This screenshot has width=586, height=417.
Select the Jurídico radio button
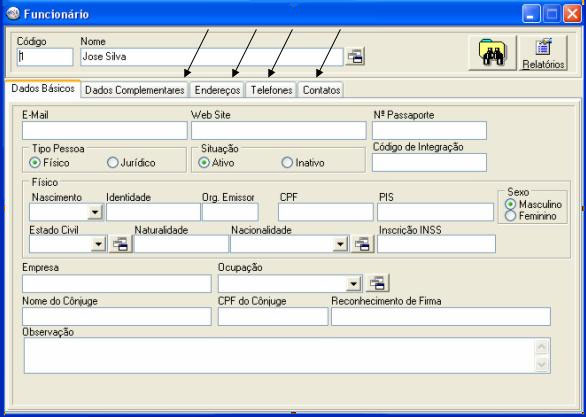point(112,163)
